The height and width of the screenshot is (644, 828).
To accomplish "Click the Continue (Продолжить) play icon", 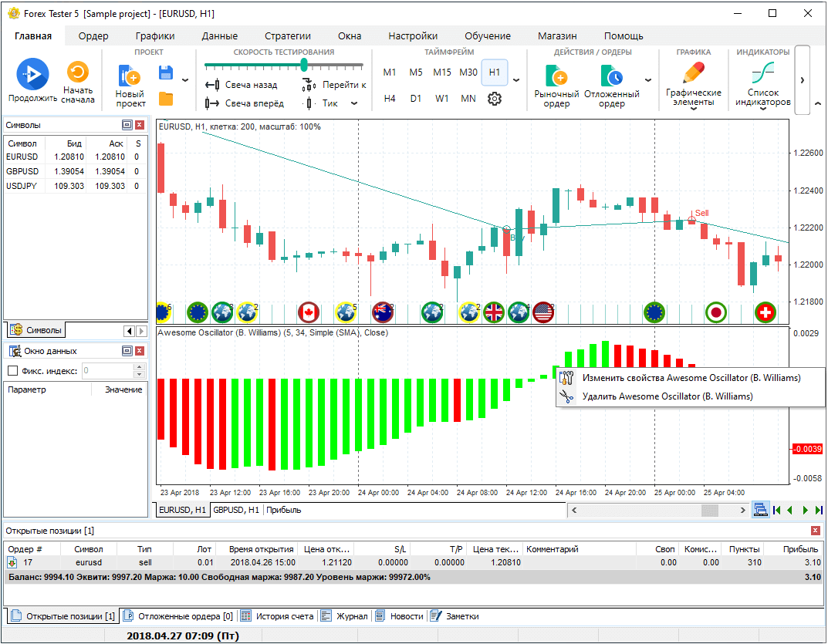I will click(x=32, y=74).
